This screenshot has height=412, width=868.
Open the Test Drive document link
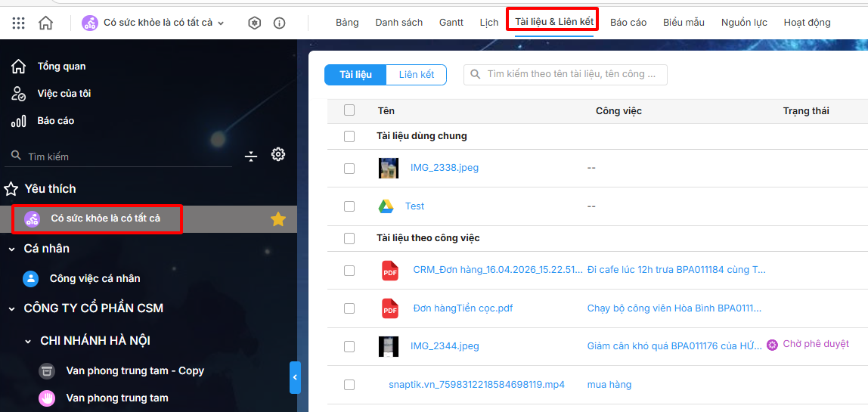[x=414, y=206]
